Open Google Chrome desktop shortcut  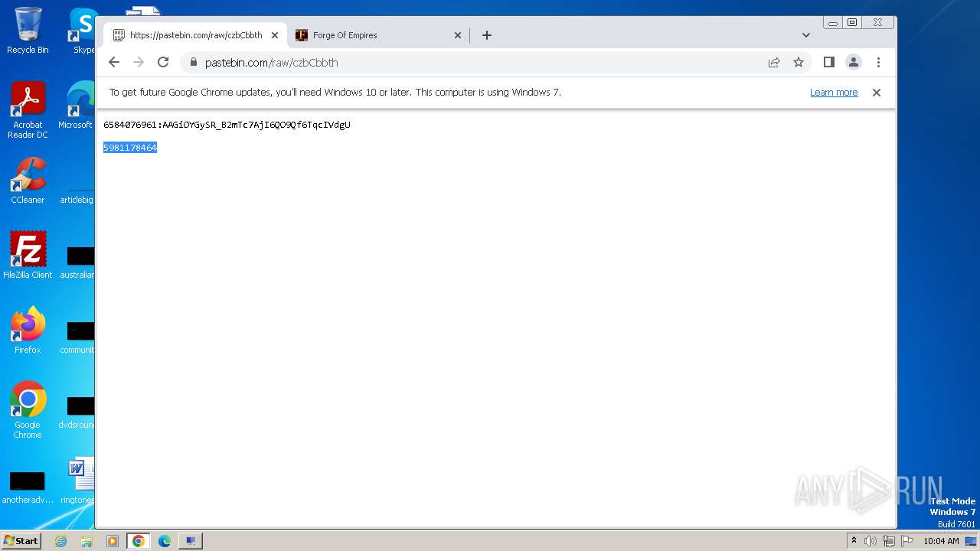28,410
